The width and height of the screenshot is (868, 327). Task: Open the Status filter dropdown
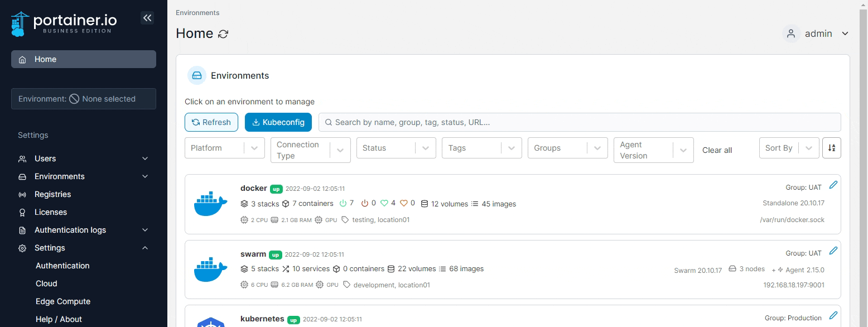click(x=396, y=148)
